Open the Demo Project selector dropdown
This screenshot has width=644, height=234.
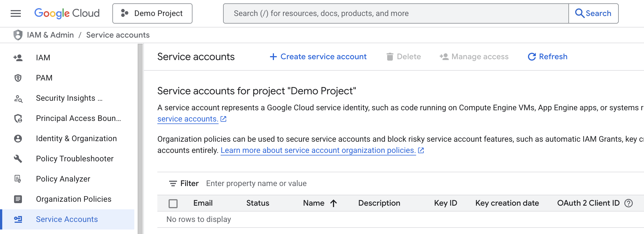click(152, 13)
